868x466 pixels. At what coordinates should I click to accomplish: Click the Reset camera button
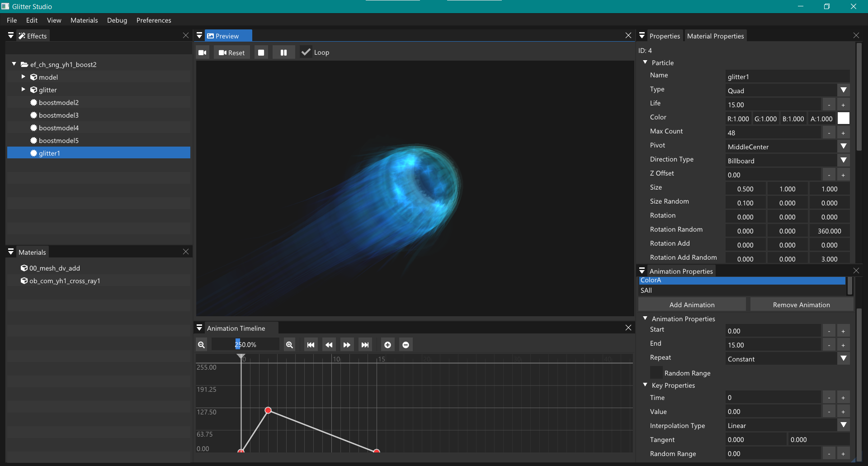pos(232,52)
